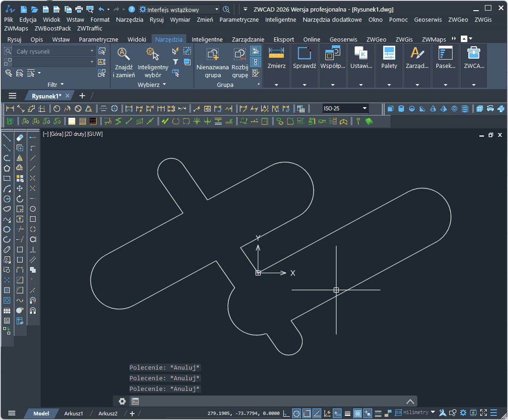Image resolution: width=508 pixels, height=420 pixels.
Task: Select the move tool in modify toolbar
Action: tap(20, 189)
